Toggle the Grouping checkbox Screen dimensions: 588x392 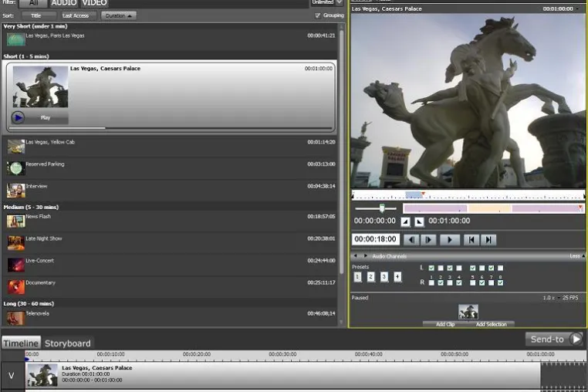[x=318, y=15]
